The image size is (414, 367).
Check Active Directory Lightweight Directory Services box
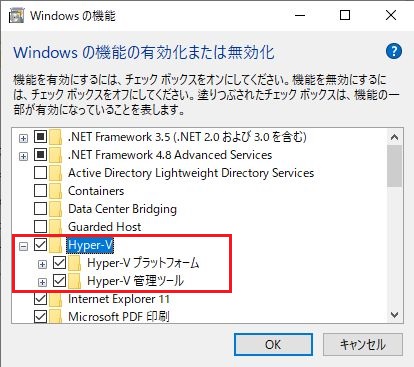[x=40, y=173]
